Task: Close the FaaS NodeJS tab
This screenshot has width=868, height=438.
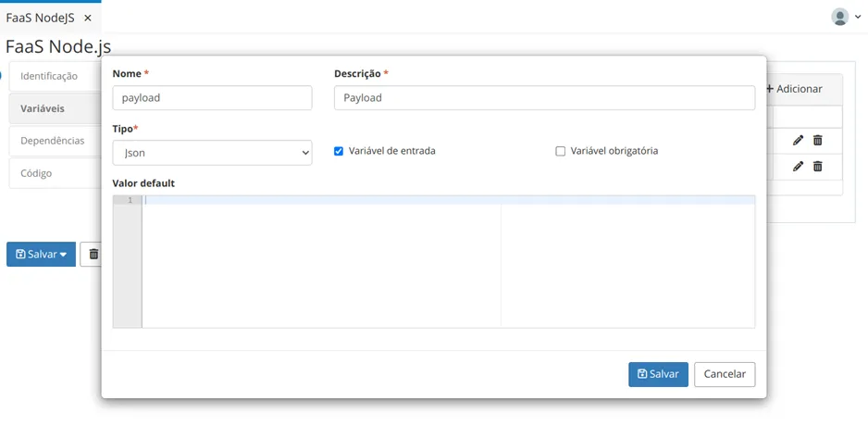Action: (88, 19)
